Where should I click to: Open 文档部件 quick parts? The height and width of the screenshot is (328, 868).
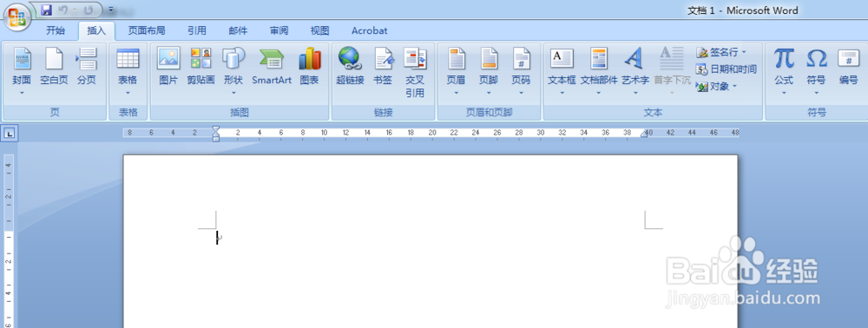coord(598,72)
